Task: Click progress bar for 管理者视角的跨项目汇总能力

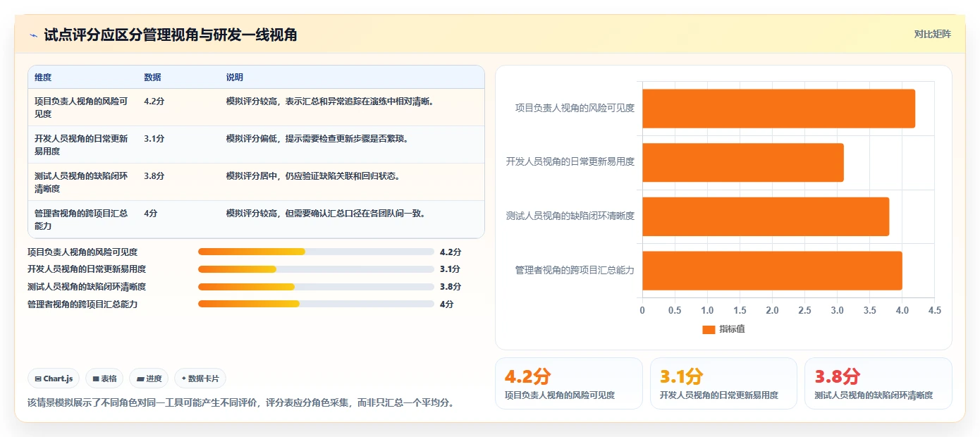Action: click(x=316, y=304)
